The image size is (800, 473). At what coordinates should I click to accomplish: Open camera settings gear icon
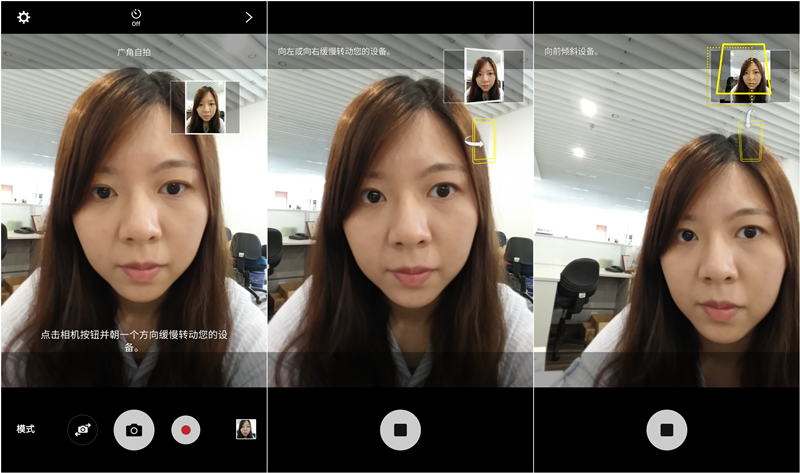[x=23, y=17]
